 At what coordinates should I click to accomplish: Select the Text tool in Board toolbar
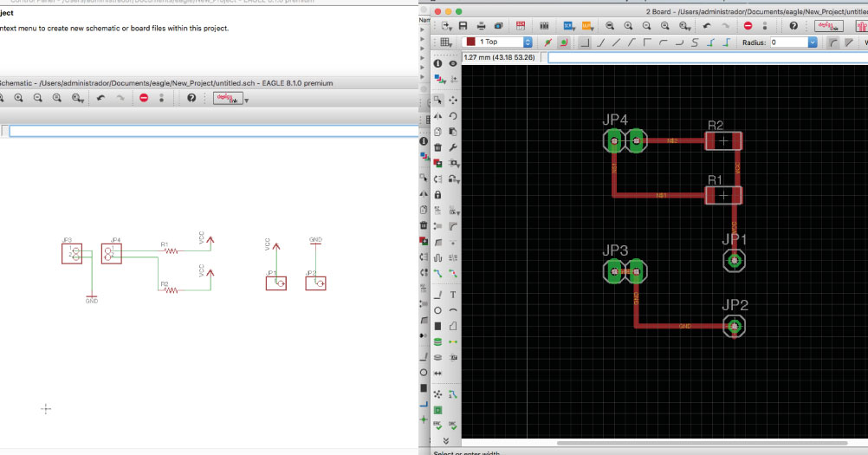[x=453, y=295]
